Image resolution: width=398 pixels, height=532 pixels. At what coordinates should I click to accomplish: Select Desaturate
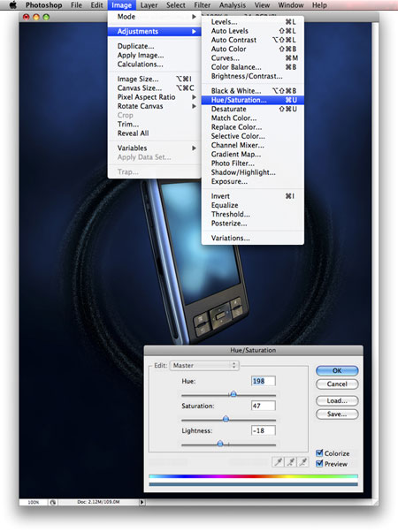tap(253, 109)
